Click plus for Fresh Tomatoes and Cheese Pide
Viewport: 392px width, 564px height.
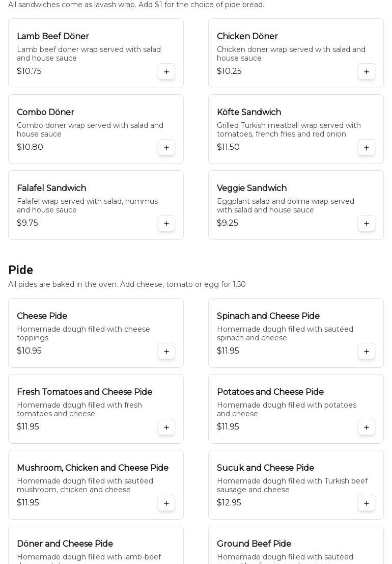click(166, 427)
